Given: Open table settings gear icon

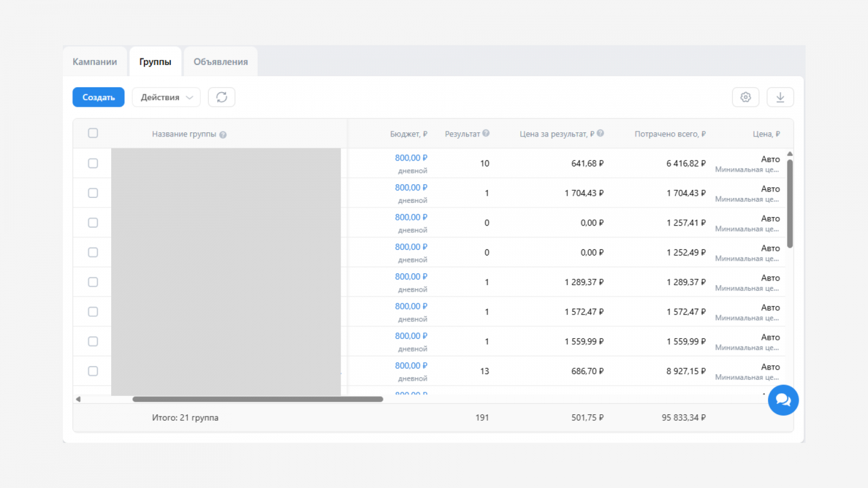Looking at the screenshot, I should (745, 97).
